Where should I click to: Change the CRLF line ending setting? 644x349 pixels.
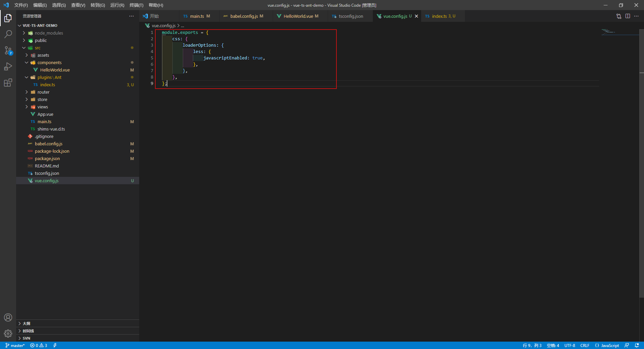tap(585, 345)
